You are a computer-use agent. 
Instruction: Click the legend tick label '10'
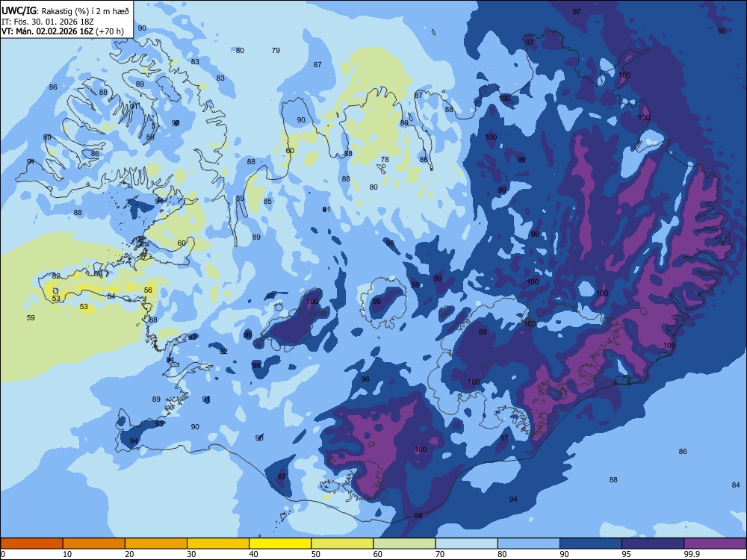click(67, 554)
